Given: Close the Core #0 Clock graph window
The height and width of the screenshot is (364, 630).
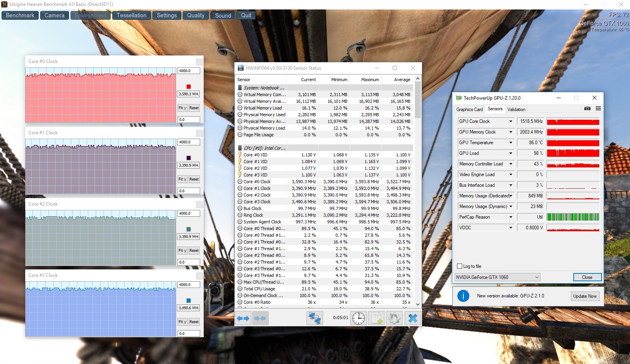Looking at the screenshot, I should coord(199,62).
